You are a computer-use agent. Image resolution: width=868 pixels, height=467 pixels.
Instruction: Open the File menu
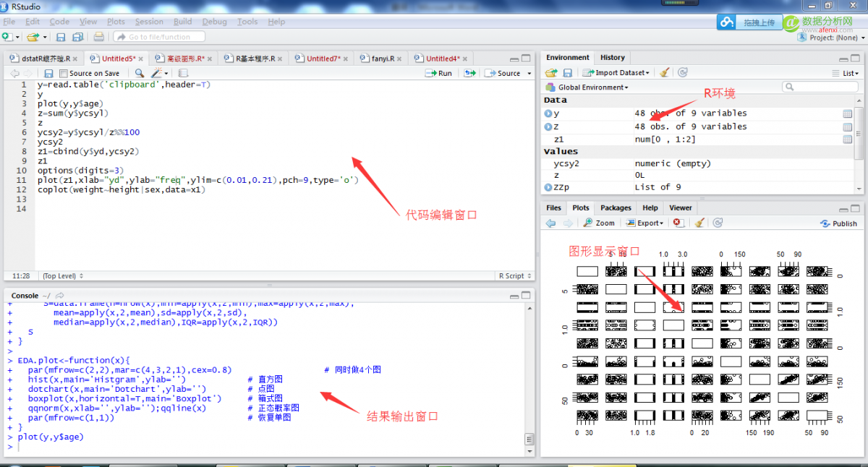[9, 22]
